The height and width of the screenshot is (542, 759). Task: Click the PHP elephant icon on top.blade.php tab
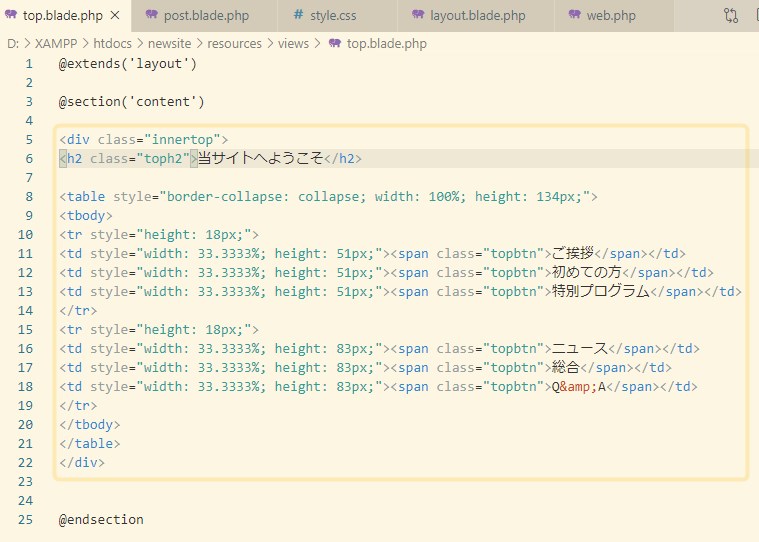[11, 16]
